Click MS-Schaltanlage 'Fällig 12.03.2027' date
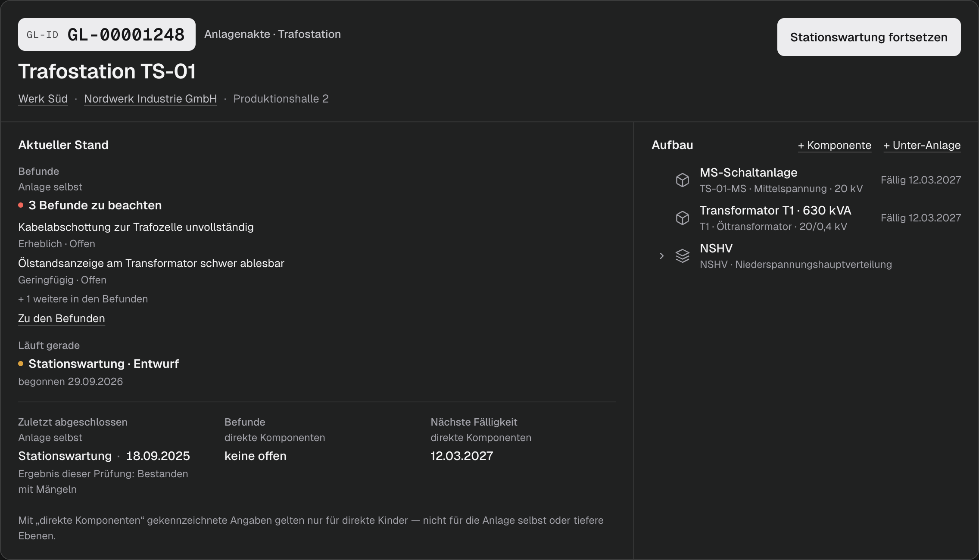Image resolution: width=979 pixels, height=560 pixels. 921,180
